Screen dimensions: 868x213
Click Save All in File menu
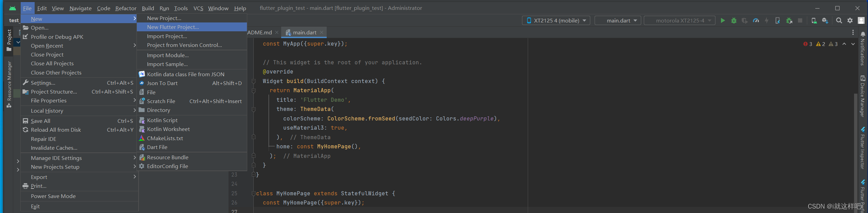click(79, 121)
